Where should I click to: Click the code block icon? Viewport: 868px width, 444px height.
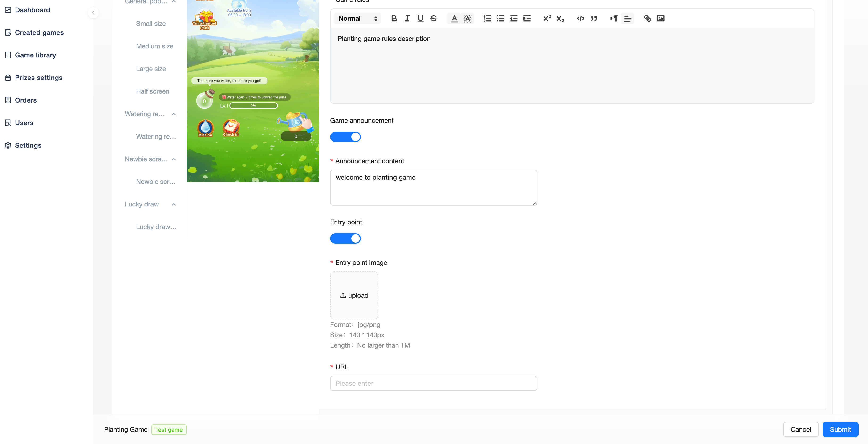tap(580, 19)
